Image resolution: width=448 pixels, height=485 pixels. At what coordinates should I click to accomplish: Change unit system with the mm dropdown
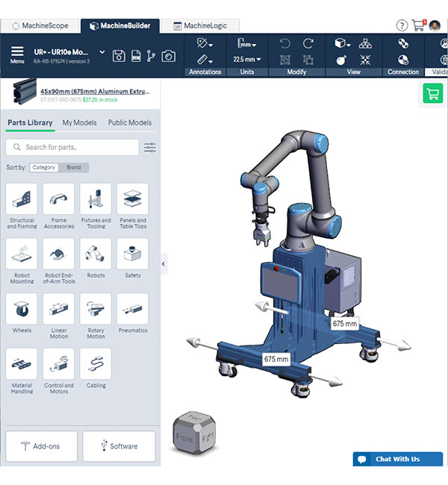coord(246,43)
